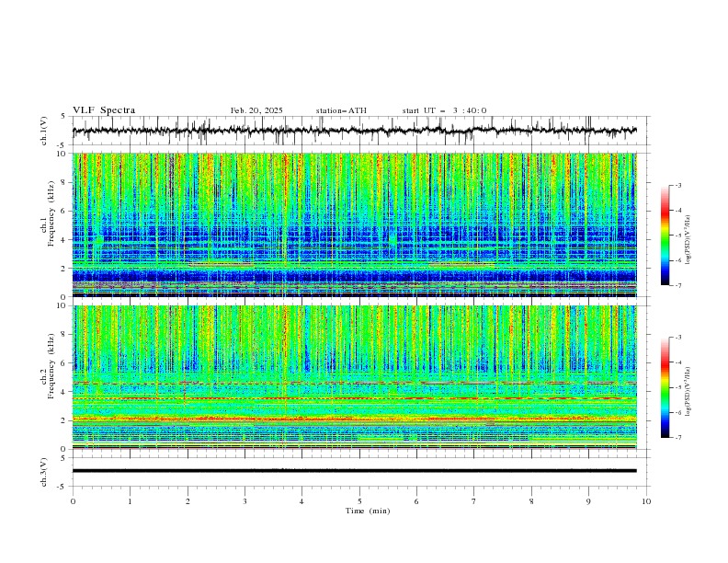Click the ch.1 "Frequency (kHz)" axis label
The image size is (728, 563).
pyautogui.click(x=51, y=213)
